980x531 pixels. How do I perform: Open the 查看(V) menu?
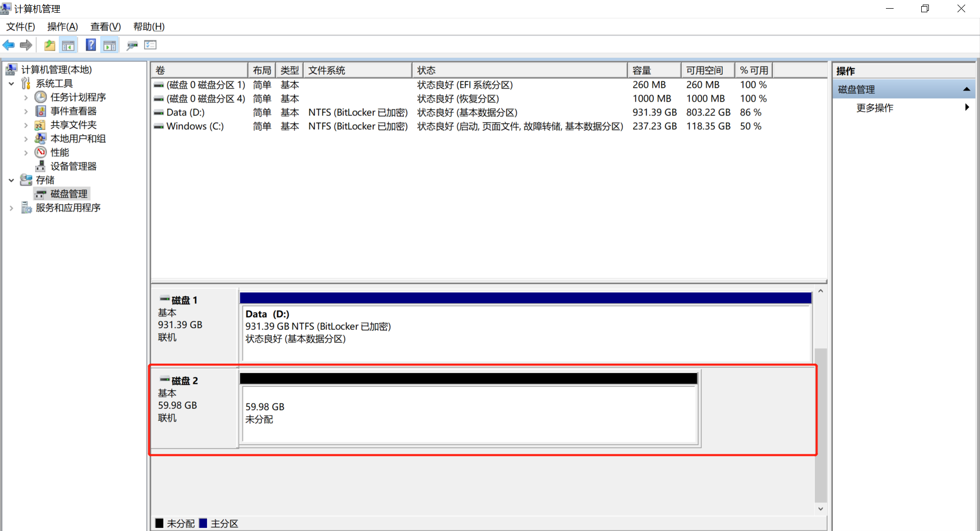click(105, 27)
